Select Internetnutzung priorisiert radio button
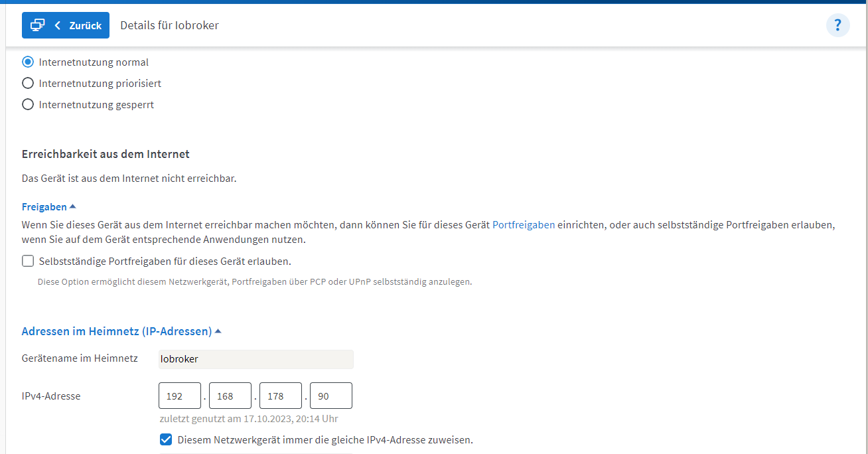The height and width of the screenshot is (454, 868). point(28,84)
